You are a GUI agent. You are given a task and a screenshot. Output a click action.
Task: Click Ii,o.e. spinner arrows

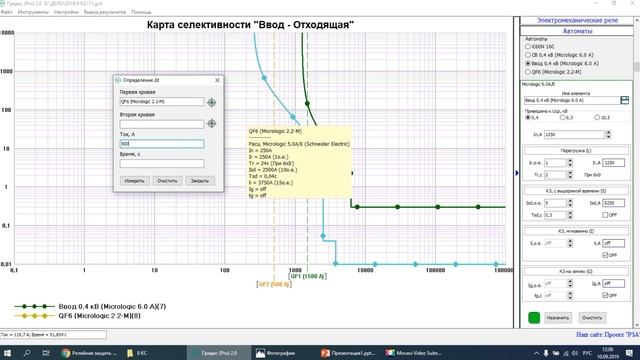570,243
